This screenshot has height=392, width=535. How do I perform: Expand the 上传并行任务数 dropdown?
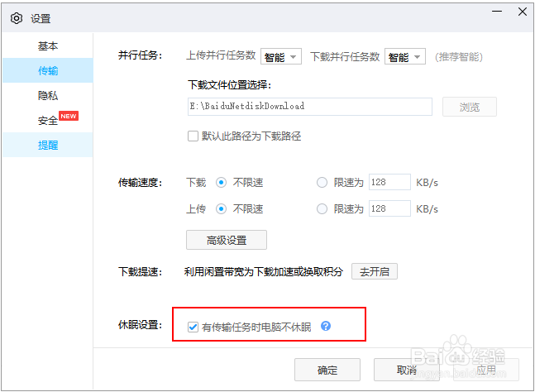click(x=281, y=56)
